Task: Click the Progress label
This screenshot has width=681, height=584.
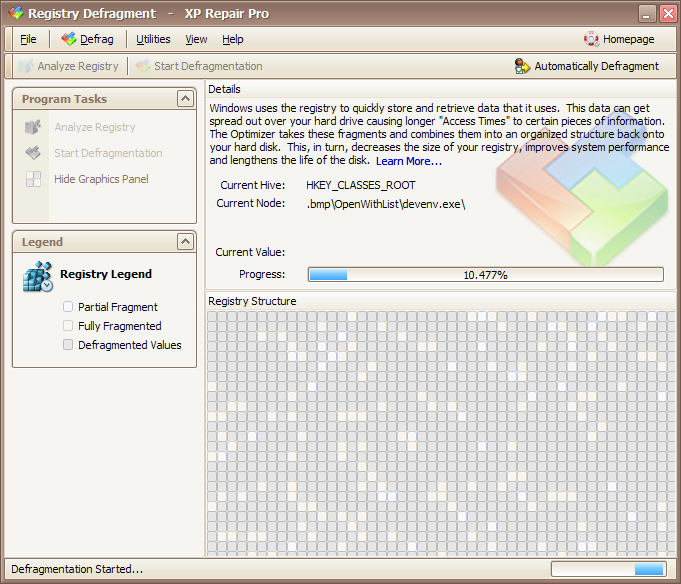Action: [262, 274]
